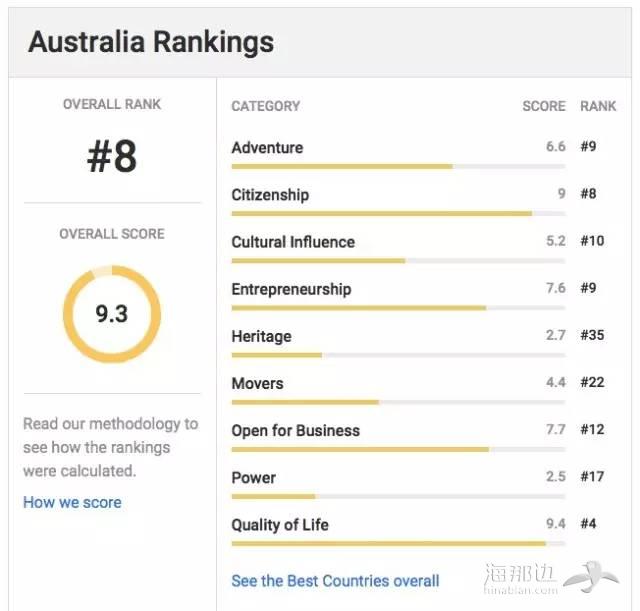640x611 pixels.
Task: Click the overall rank #8 number
Action: (x=112, y=156)
